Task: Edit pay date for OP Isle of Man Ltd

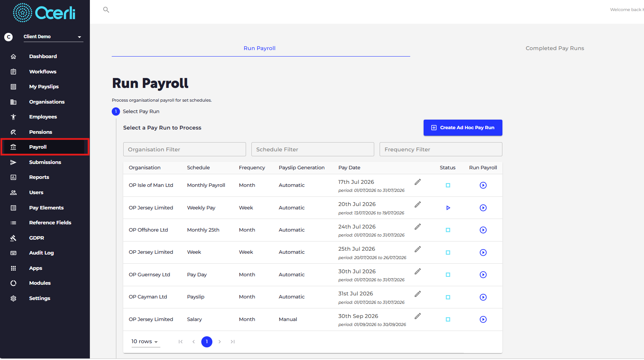Action: tap(417, 182)
